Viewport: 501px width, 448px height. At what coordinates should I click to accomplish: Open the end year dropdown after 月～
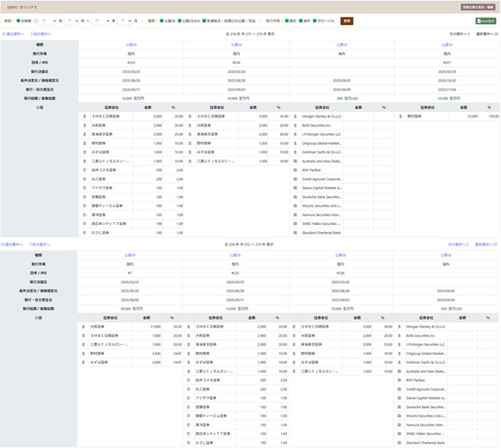(100, 21)
